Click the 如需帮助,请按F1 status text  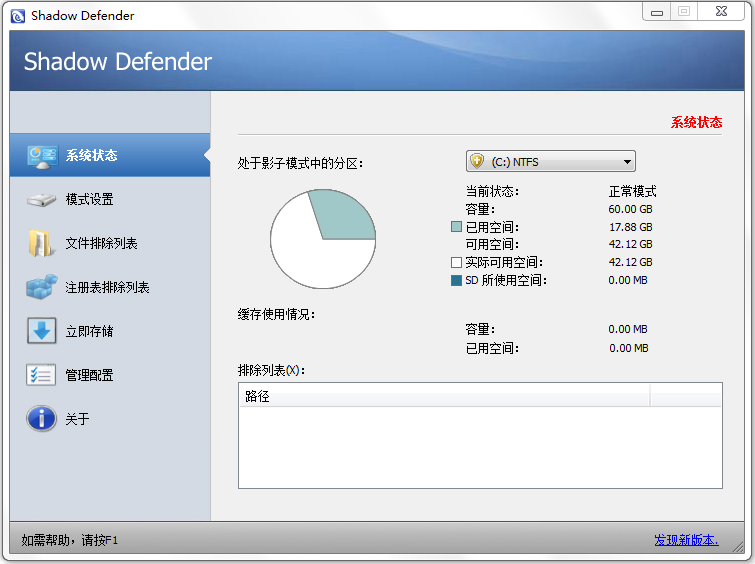point(70,540)
